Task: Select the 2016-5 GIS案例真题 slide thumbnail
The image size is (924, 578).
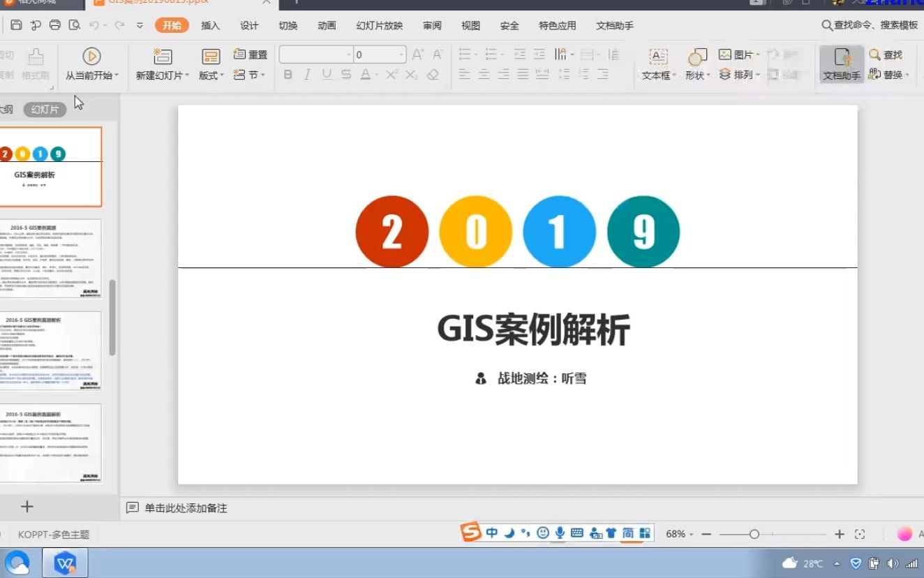Action: pos(50,259)
